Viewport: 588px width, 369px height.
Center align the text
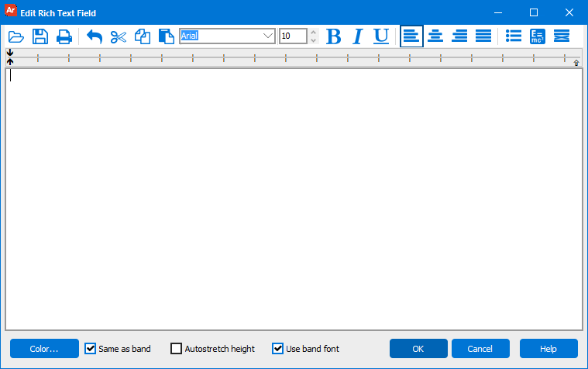435,36
